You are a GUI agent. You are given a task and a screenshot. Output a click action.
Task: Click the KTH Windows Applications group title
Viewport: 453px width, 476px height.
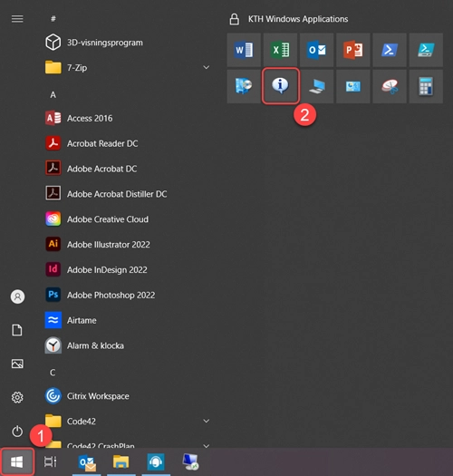pyautogui.click(x=298, y=19)
